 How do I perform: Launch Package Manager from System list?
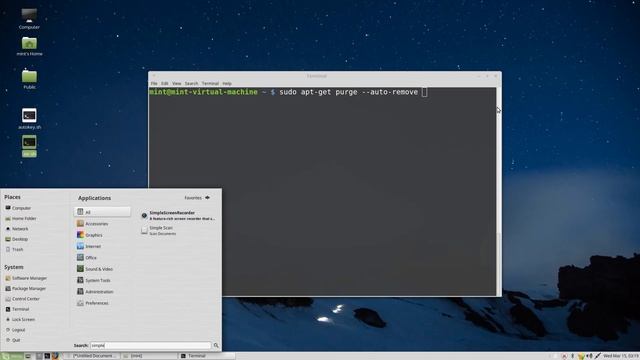[26, 289]
